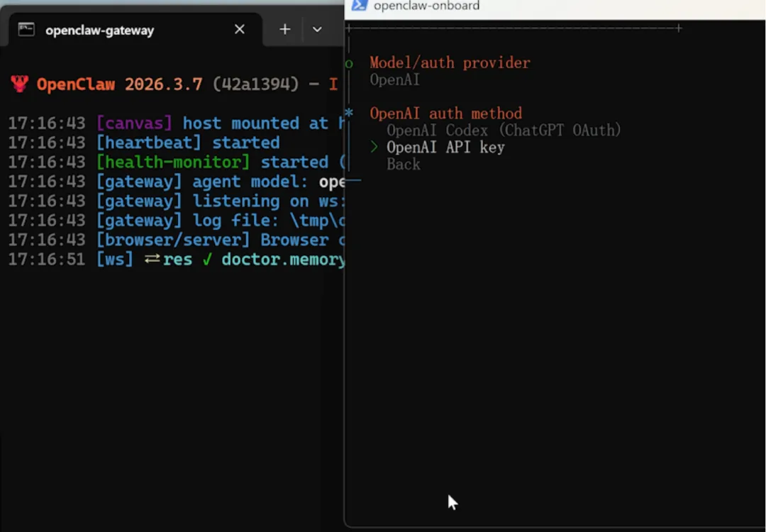
Task: Click the green arrow selection marker
Action: pos(374,147)
